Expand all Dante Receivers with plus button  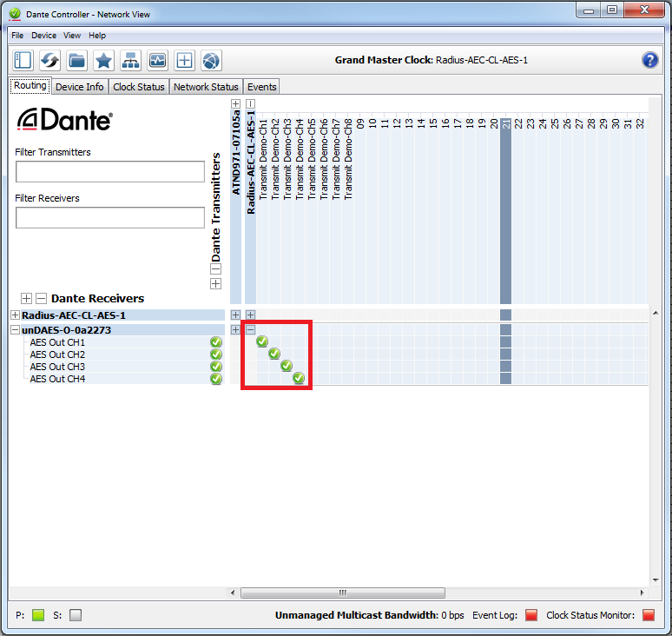pos(27,299)
